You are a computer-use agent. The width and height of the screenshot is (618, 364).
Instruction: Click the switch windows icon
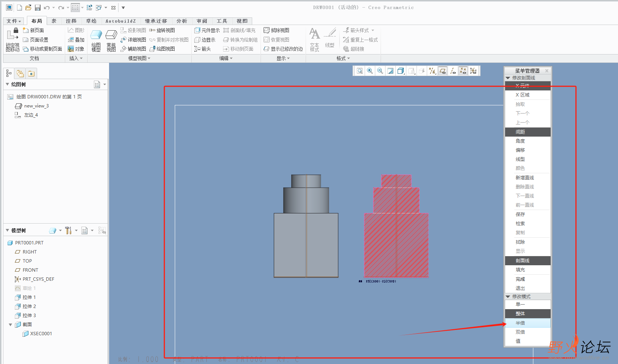[99, 8]
